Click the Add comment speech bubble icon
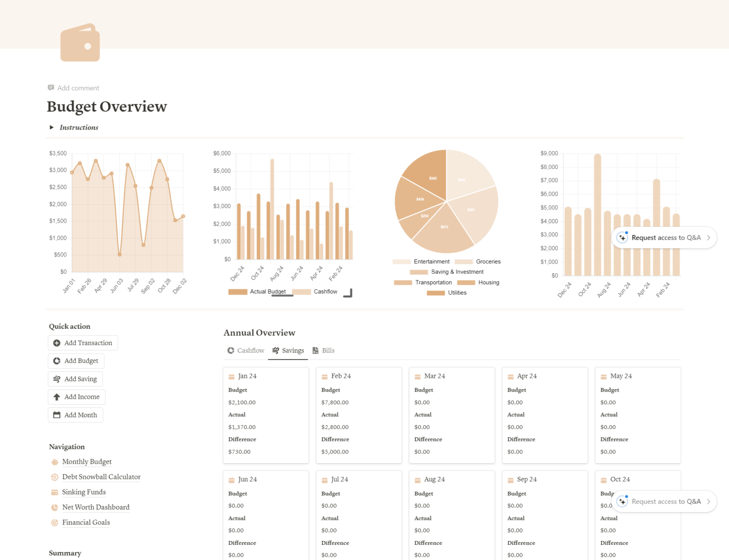This screenshot has height=560, width=729. tap(51, 88)
